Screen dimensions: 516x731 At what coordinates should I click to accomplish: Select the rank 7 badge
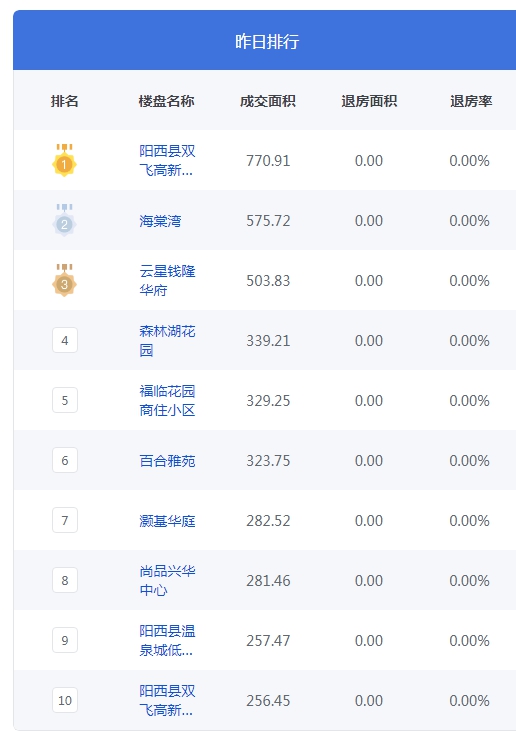click(65, 520)
